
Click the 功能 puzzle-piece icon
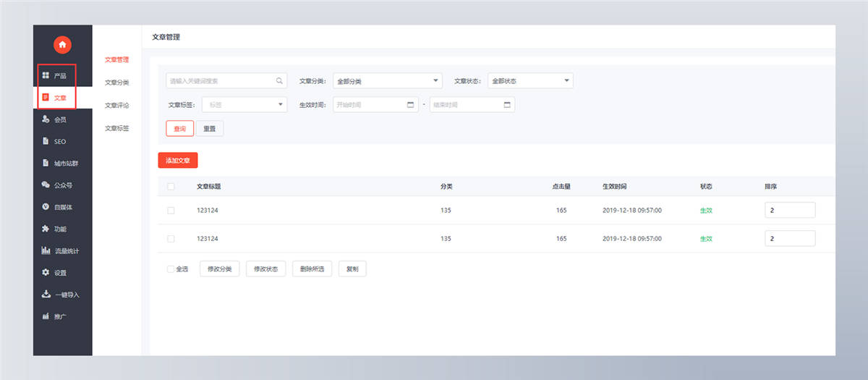(x=46, y=229)
